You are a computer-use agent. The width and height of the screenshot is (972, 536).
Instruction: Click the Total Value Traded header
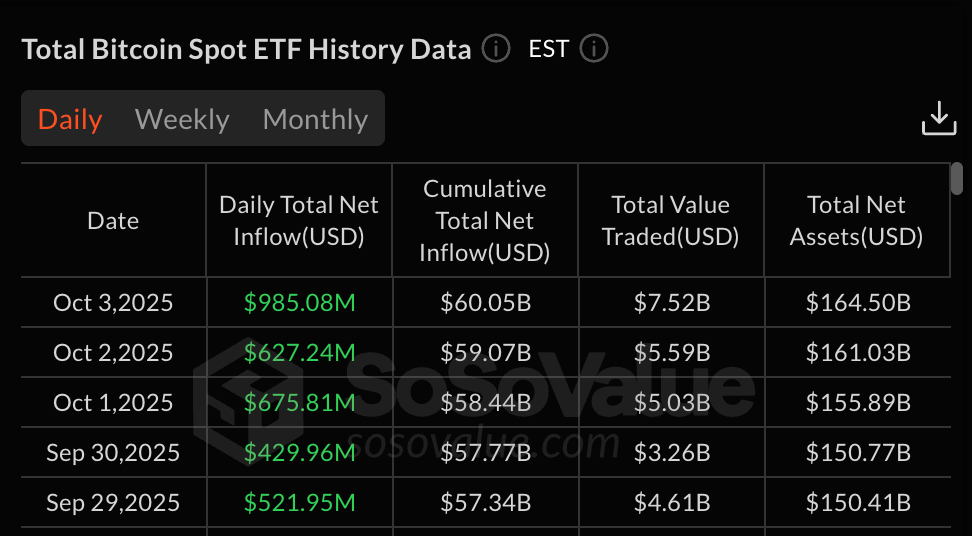[671, 221]
